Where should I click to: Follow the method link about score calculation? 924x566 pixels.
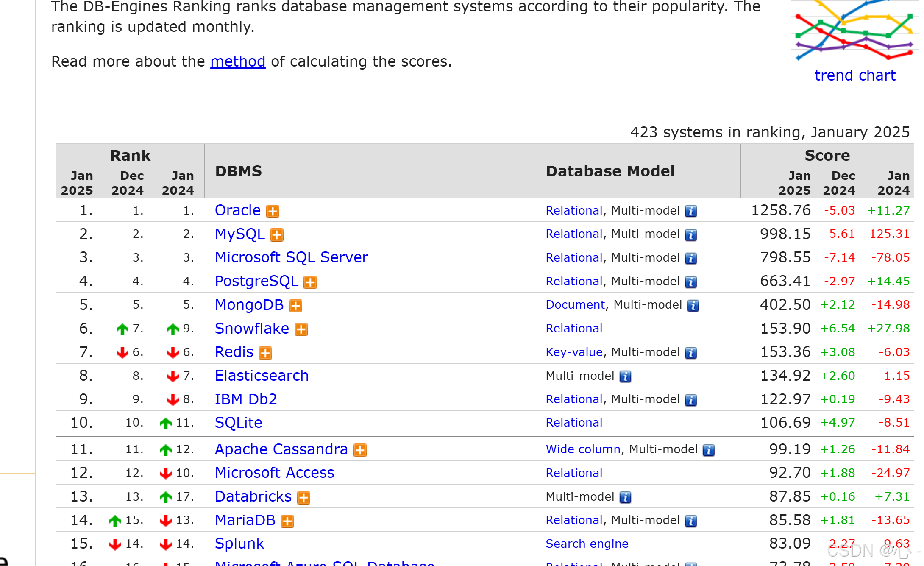238,62
